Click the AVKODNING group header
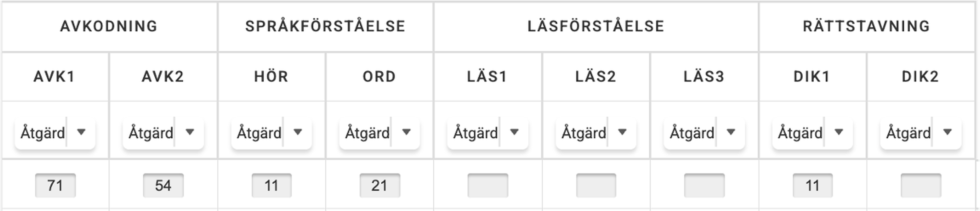This screenshot has height=211, width=980. pyautogui.click(x=109, y=26)
